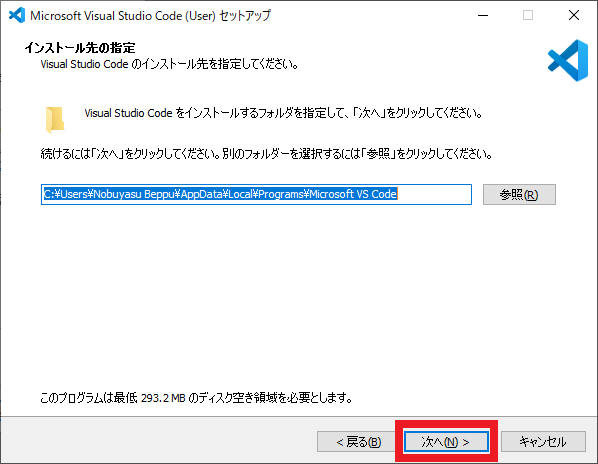Click the インストール先の指定 heading

tap(80, 48)
